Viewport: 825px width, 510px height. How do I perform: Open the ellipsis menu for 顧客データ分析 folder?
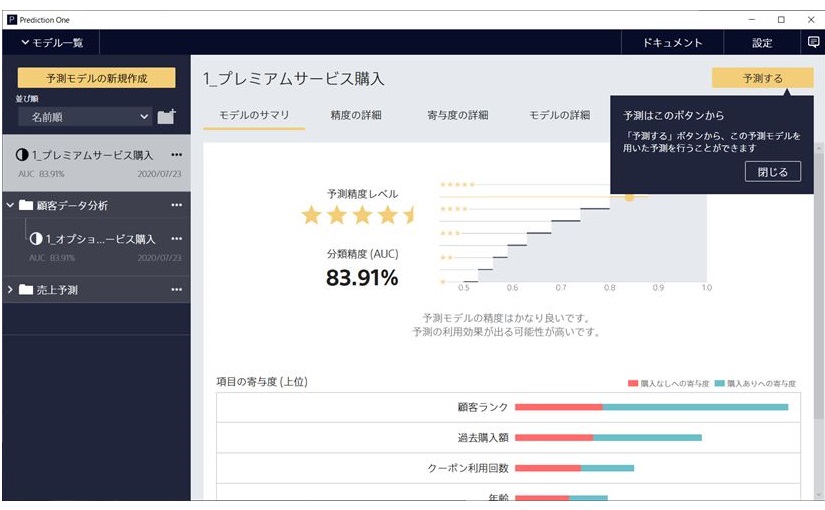pyautogui.click(x=177, y=205)
